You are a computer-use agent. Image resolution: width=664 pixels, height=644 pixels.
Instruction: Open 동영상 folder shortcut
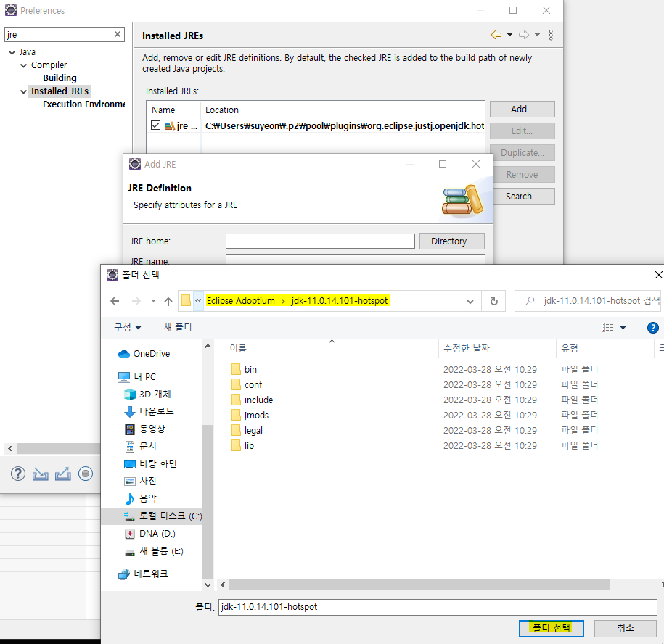coord(145,429)
